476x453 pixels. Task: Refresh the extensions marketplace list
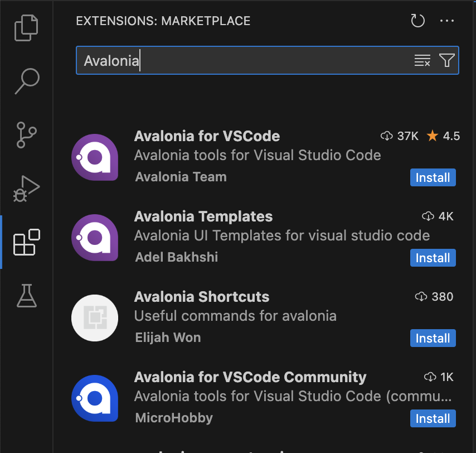pyautogui.click(x=417, y=21)
